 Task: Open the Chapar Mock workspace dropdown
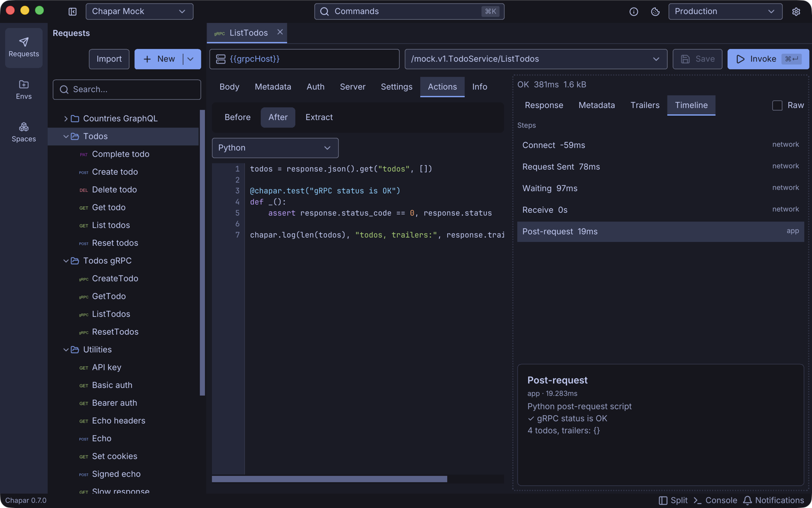140,11
